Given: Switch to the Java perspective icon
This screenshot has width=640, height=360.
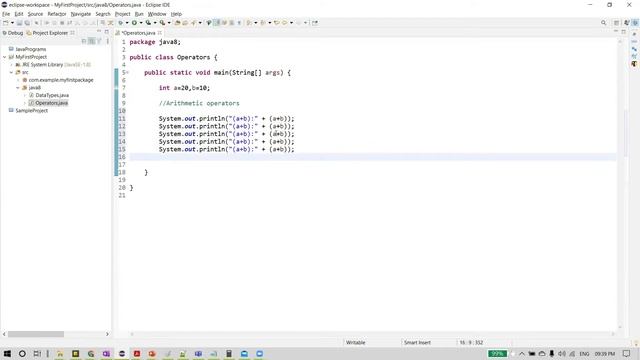Looking at the screenshot, I should (x=627, y=23).
